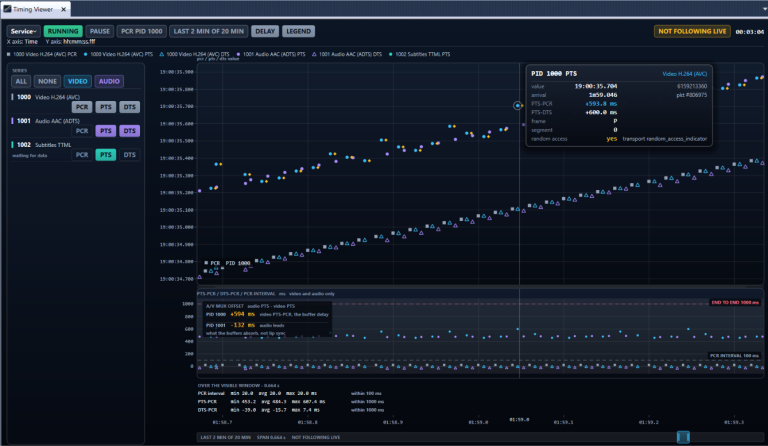Screen dimensions: 768x446
Task: Show ALL series
Action: pyautogui.click(x=21, y=81)
